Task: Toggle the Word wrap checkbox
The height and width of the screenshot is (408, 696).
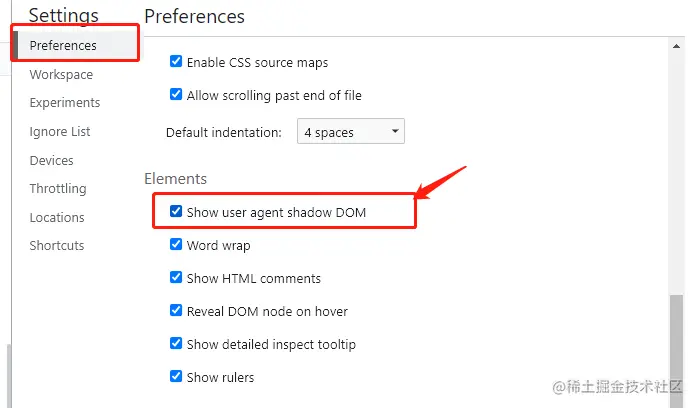Action: pyautogui.click(x=176, y=244)
